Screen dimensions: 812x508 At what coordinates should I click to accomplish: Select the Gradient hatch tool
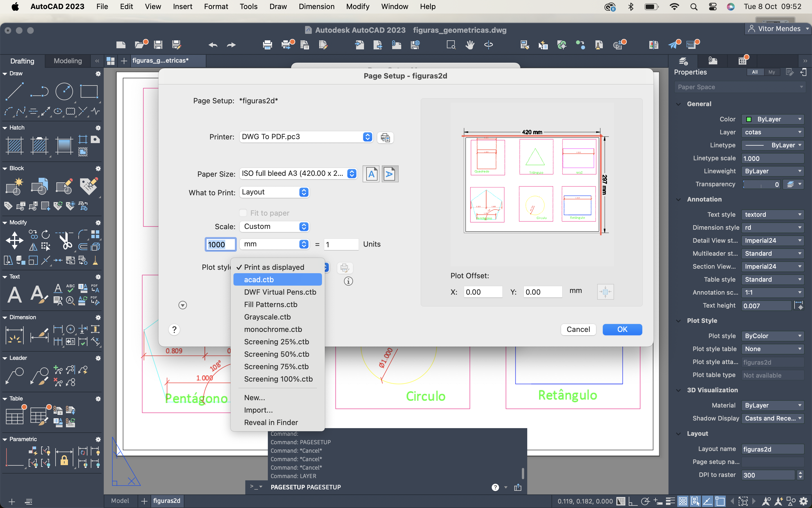[64, 145]
